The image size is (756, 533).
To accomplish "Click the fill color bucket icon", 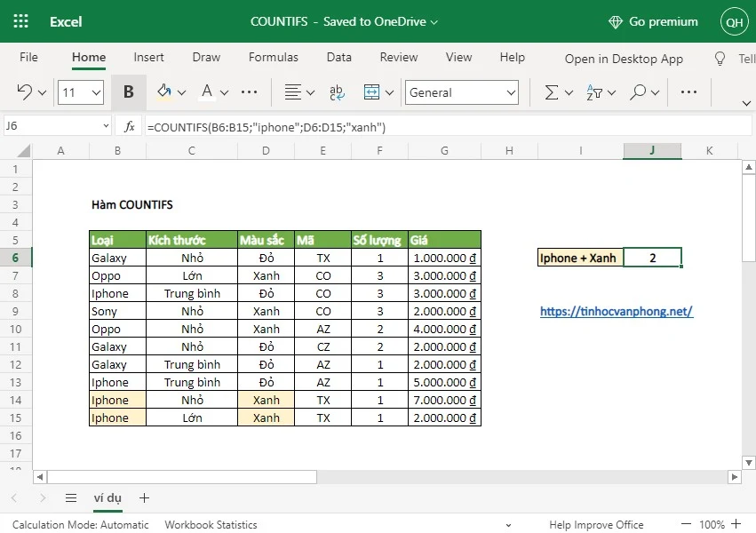I will pyautogui.click(x=164, y=91).
